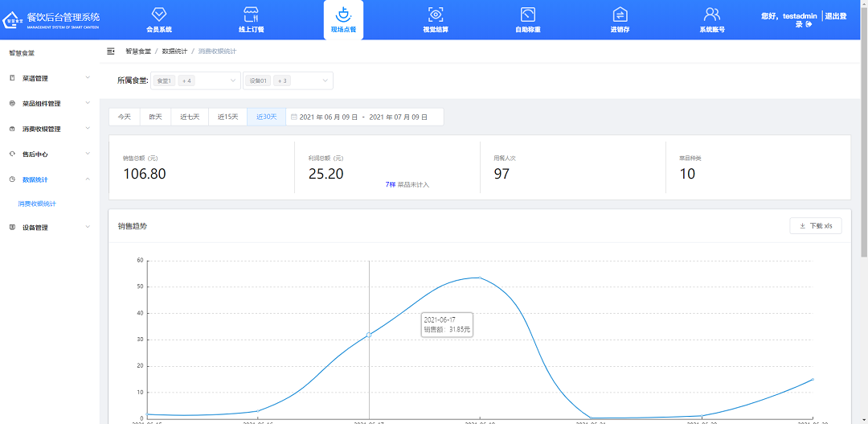Open the 自助称重 module icon
Viewport: 868px width, 424px height.
(527, 14)
